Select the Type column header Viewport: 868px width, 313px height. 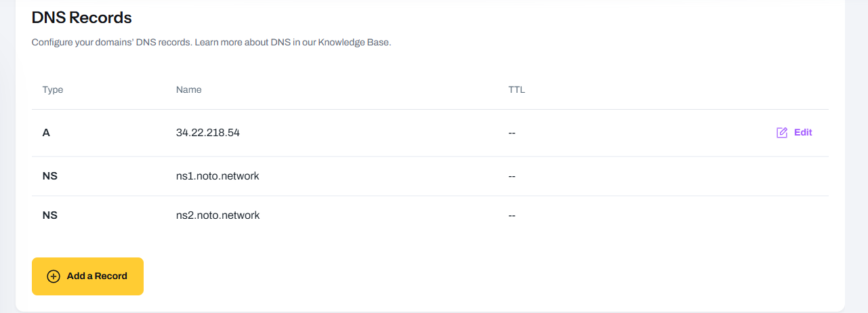pos(53,89)
